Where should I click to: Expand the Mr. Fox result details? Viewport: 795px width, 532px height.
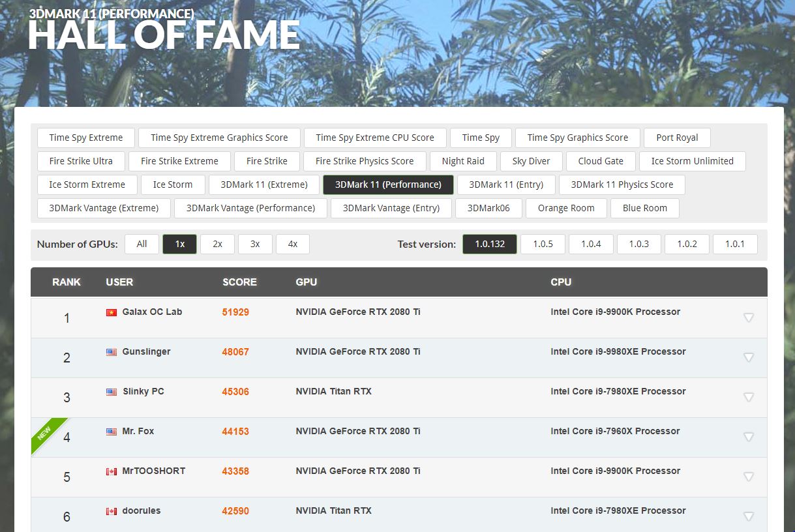click(x=749, y=437)
